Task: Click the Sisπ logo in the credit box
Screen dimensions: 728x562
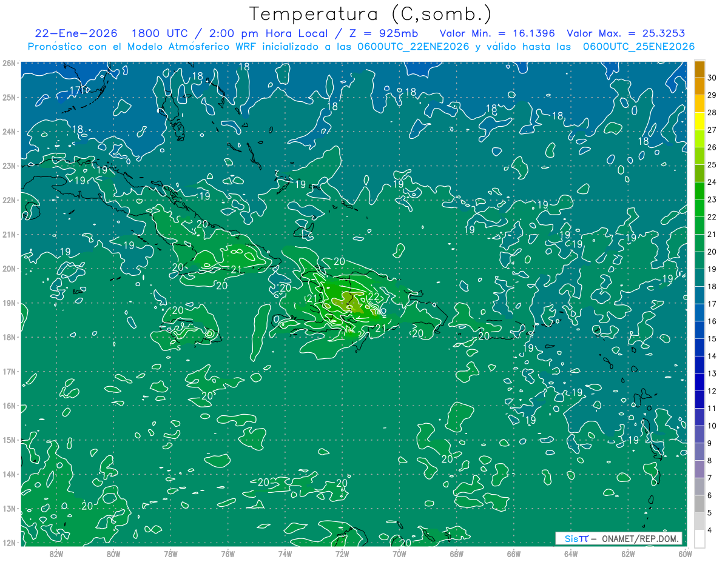Action: click(x=576, y=539)
